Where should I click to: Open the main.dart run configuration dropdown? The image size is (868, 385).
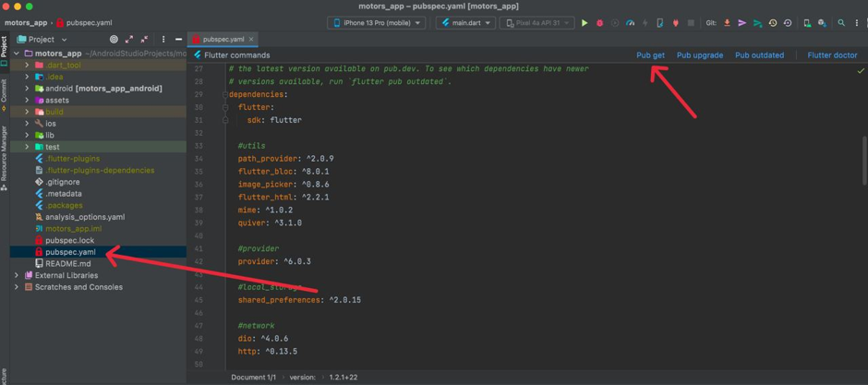pyautogui.click(x=465, y=23)
